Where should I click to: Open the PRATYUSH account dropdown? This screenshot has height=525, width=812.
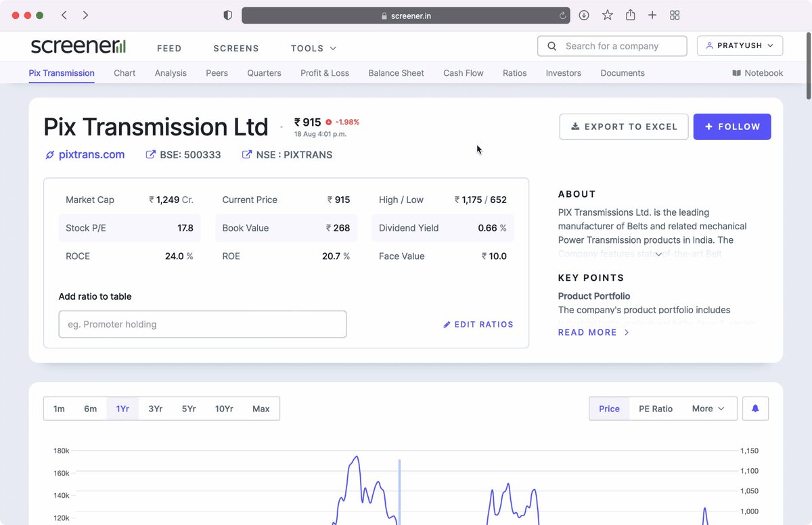click(x=740, y=45)
